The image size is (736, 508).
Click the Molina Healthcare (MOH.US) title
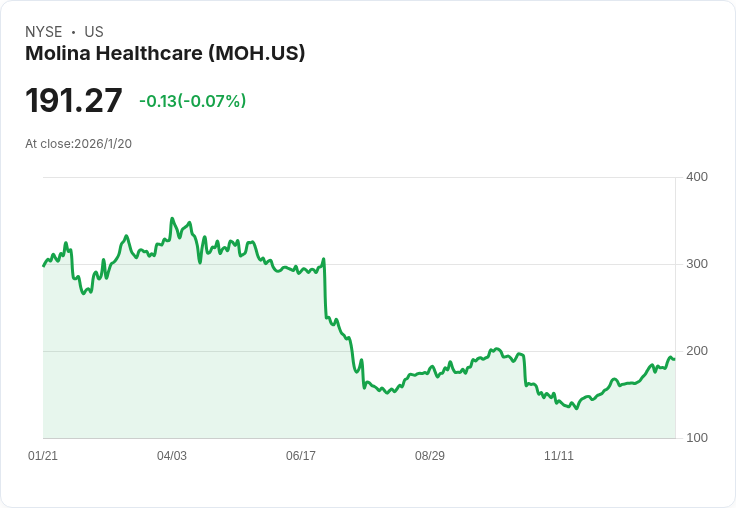click(165, 53)
